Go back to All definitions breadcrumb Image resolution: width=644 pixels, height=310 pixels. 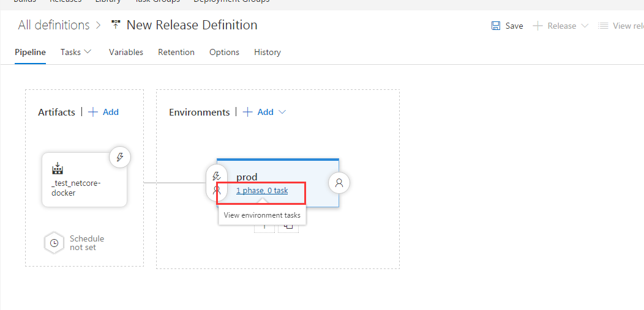tap(54, 25)
